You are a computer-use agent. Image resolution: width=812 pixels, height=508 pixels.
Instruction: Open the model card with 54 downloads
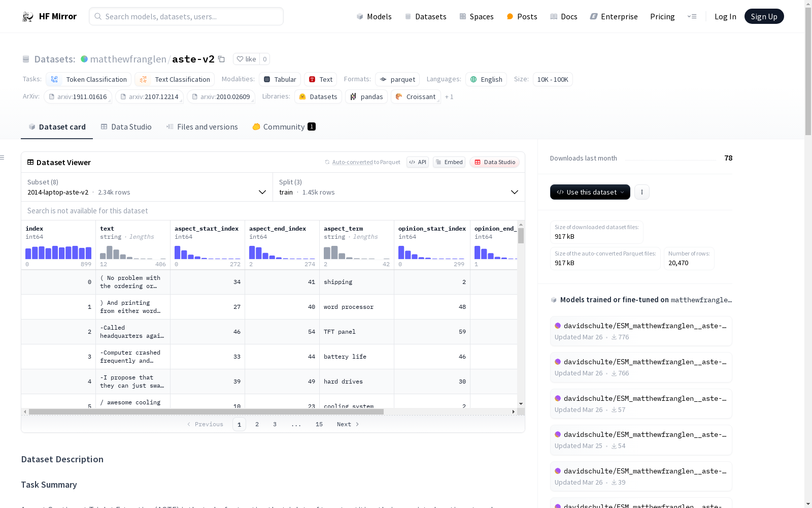[x=641, y=440]
